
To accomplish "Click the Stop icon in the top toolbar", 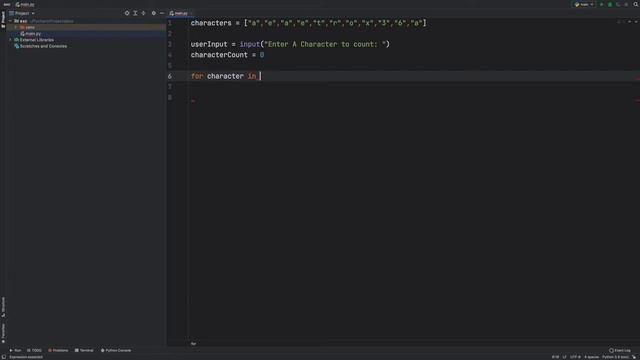I will [626, 4].
